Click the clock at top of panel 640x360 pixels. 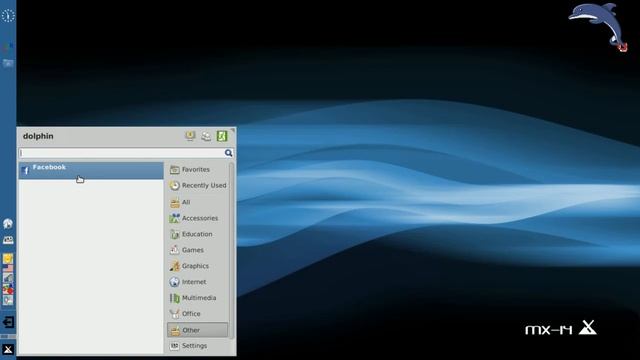point(8,16)
